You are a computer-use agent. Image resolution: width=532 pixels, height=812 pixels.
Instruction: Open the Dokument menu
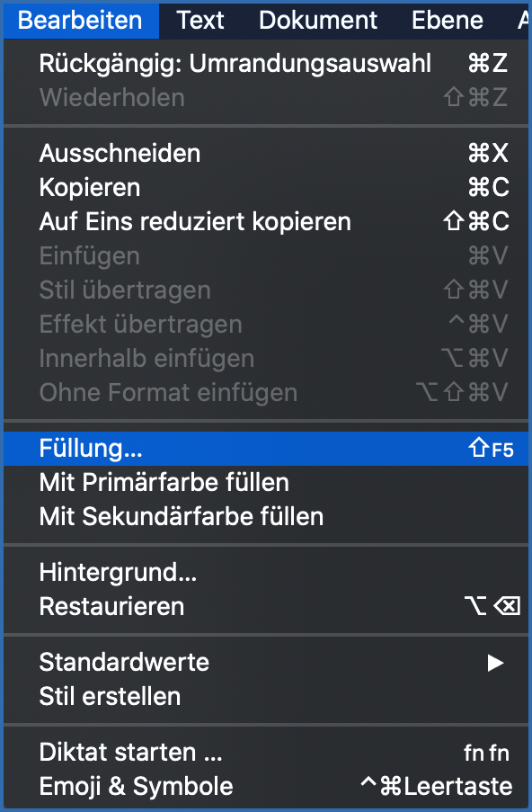pyautogui.click(x=317, y=20)
